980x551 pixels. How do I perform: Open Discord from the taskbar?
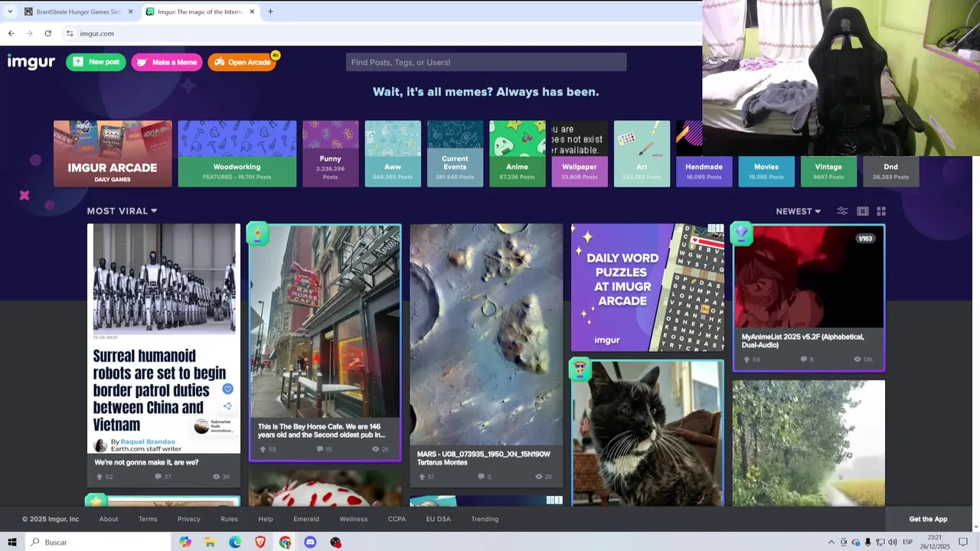point(310,542)
